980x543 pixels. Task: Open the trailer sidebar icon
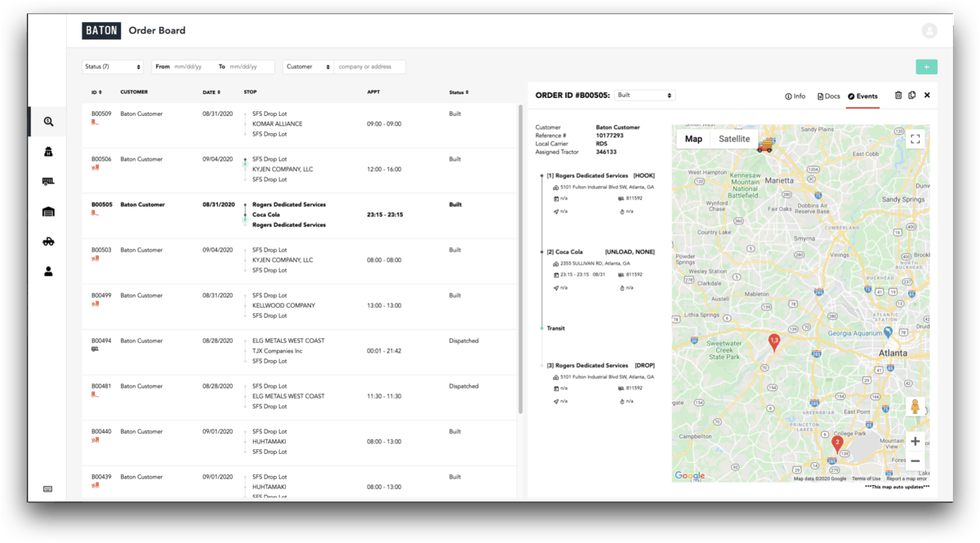click(x=48, y=181)
